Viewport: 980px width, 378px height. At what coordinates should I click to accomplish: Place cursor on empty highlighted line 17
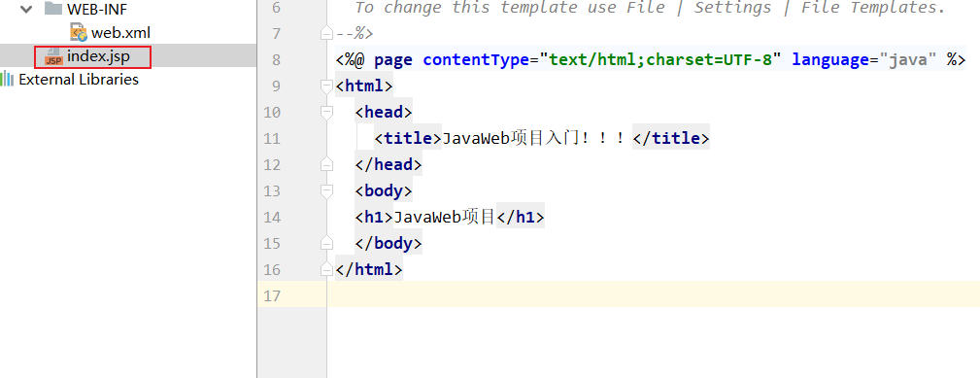(653, 294)
